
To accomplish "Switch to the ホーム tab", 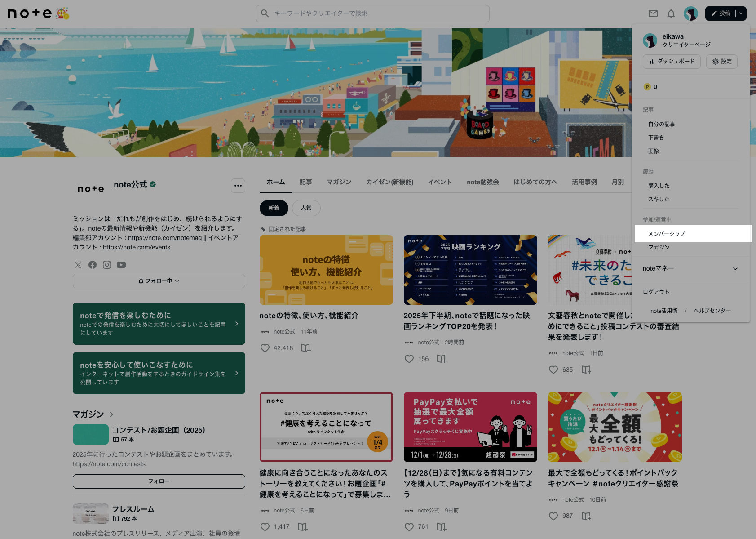I will 276,182.
